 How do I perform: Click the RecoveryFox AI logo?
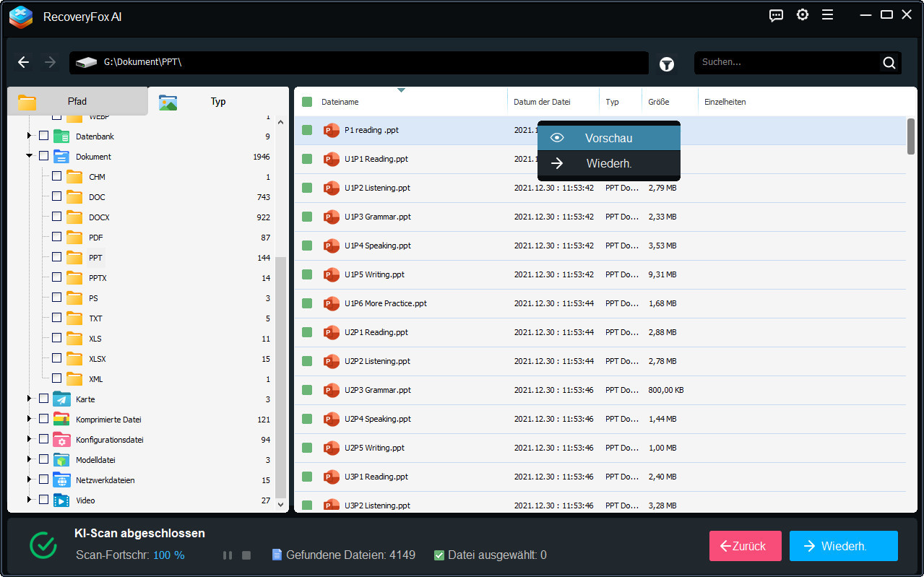pos(21,17)
